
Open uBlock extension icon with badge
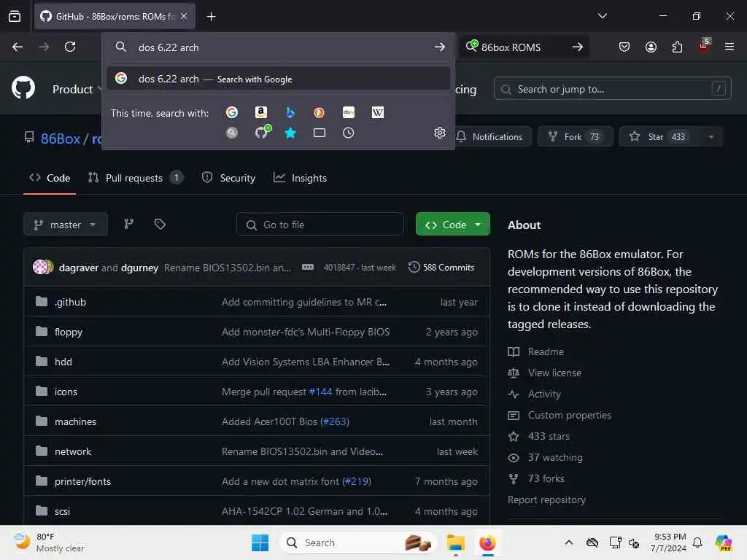tap(704, 46)
